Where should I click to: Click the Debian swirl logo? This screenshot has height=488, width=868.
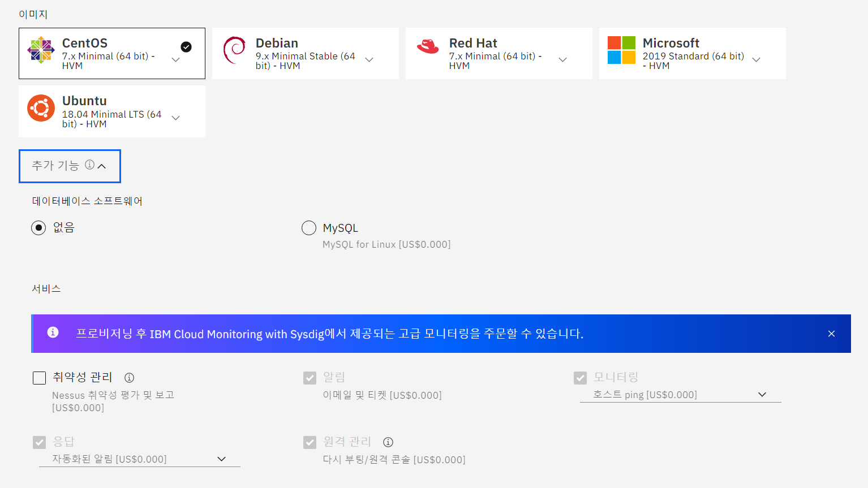click(x=234, y=50)
